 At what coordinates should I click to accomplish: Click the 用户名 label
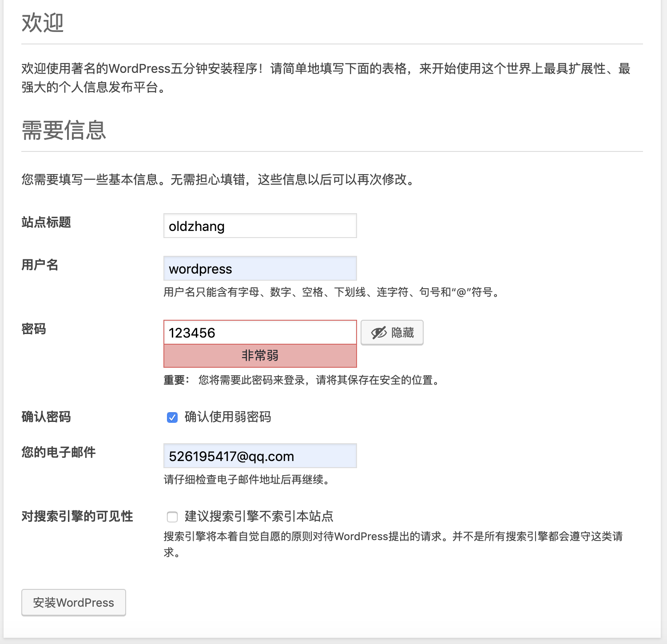coord(40,265)
